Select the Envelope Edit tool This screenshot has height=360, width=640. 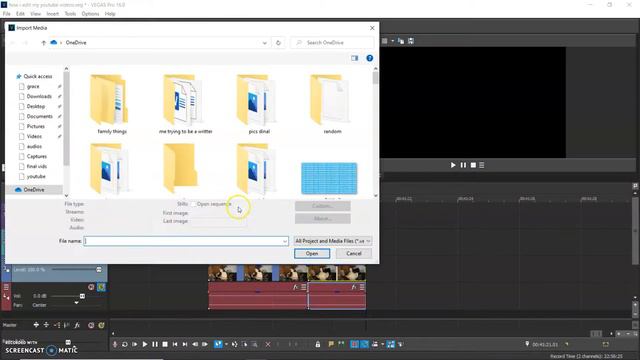click(x=235, y=344)
